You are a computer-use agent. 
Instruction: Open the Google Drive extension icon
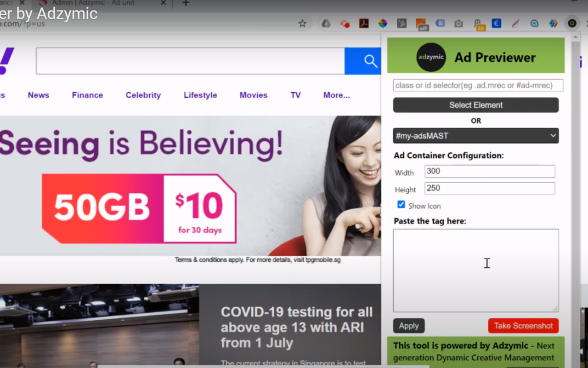pyautogui.click(x=326, y=23)
